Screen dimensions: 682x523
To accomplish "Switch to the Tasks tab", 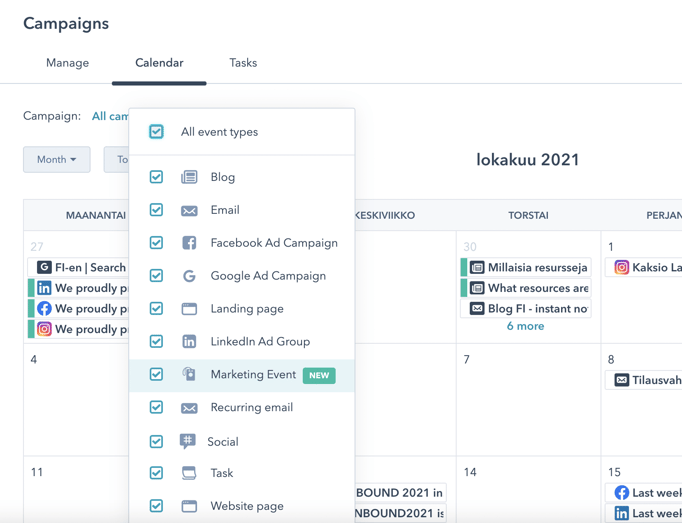I will pos(243,63).
